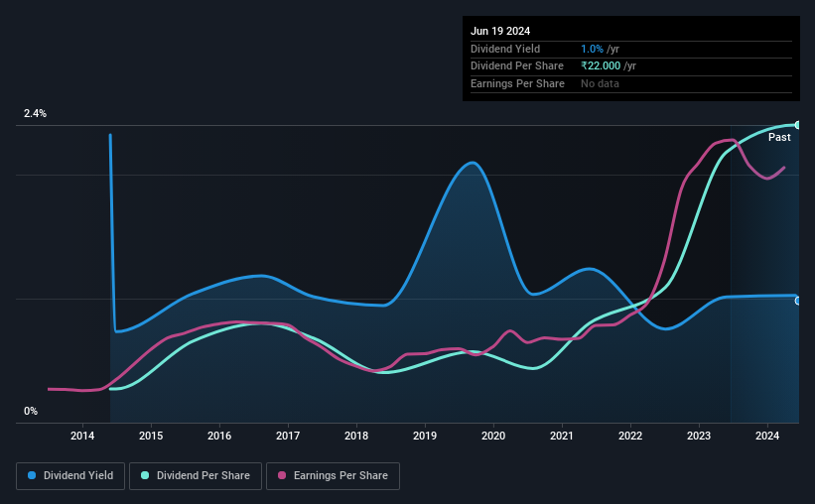The image size is (815, 504).
Task: Click the 0% y-axis label
Action: click(31, 411)
